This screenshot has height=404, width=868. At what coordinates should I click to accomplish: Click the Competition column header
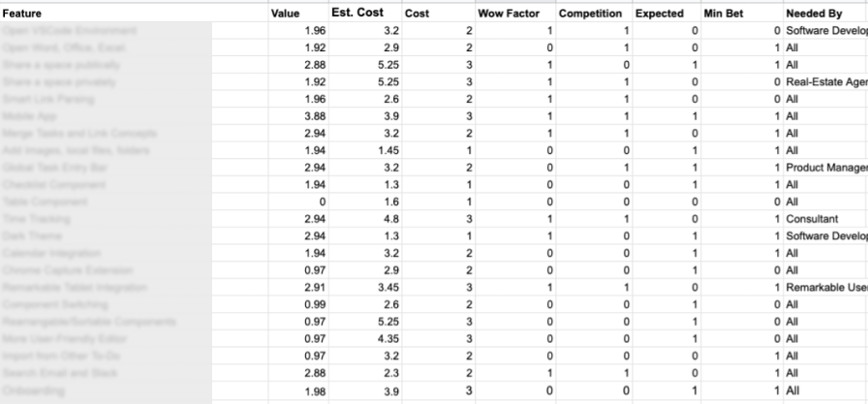(594, 14)
